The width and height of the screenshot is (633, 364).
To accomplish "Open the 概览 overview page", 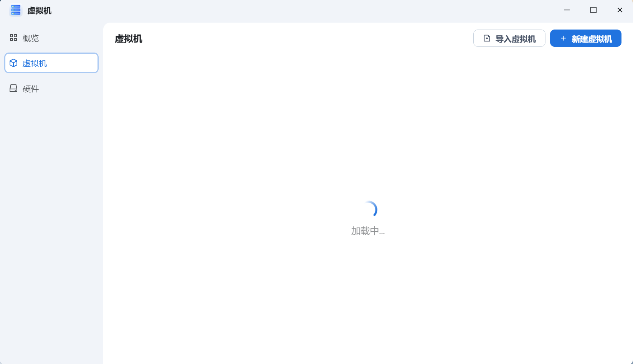I will pyautogui.click(x=31, y=38).
